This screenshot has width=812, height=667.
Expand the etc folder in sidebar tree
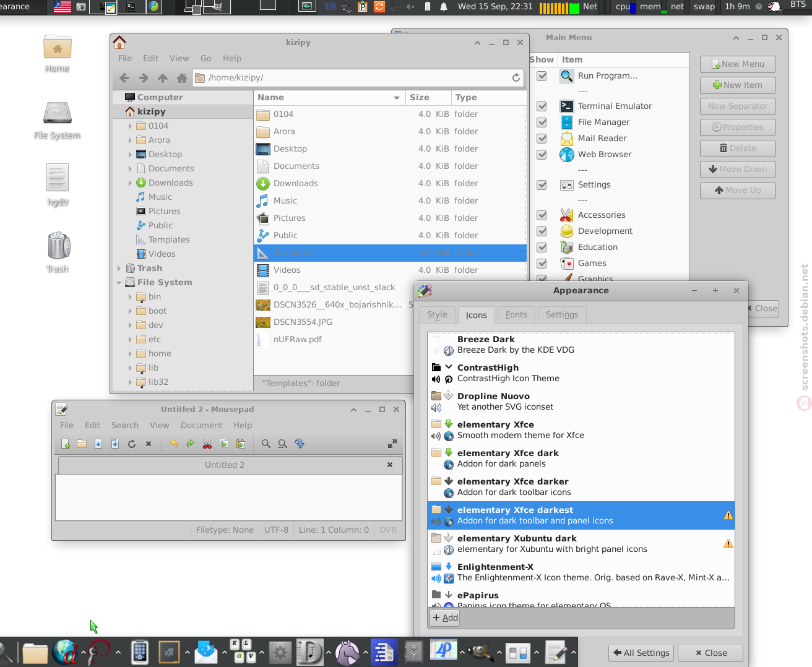(x=130, y=339)
